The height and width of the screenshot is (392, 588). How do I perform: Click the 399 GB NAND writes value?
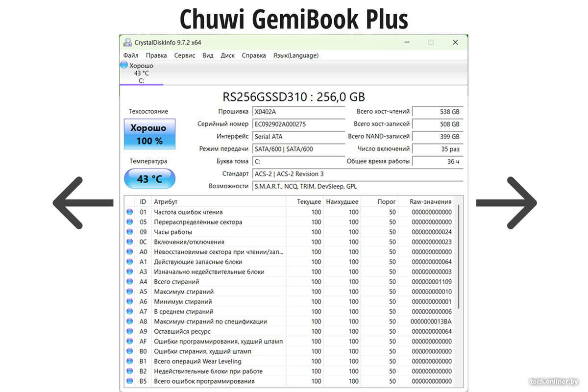click(438, 137)
